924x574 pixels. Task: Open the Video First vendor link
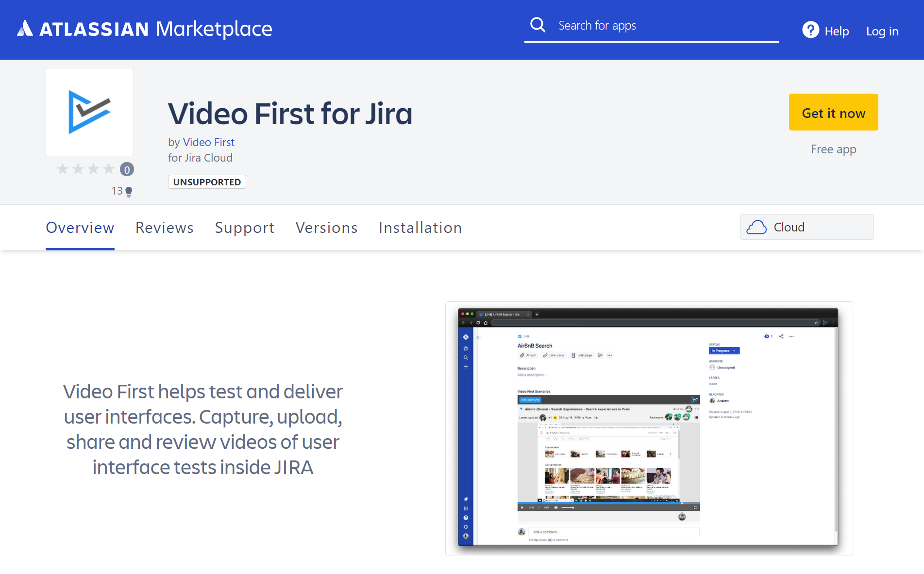tap(209, 142)
